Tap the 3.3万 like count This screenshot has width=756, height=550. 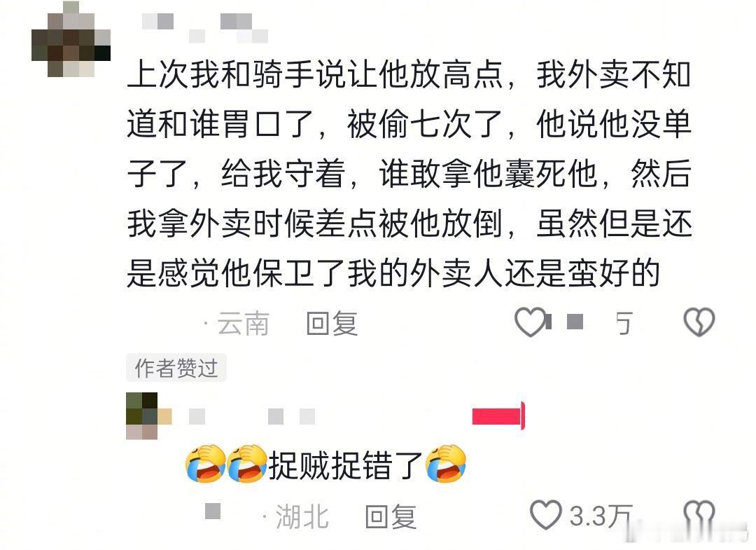[x=601, y=516]
